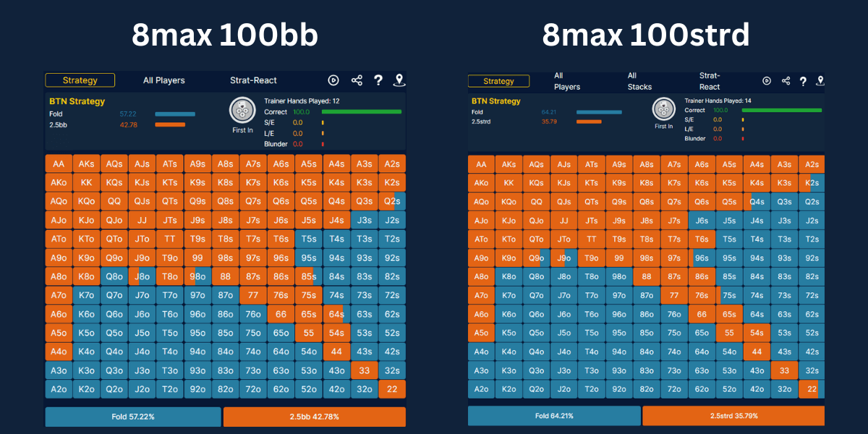Switch to the All Players tab in the 100bb panel
868x434 pixels.
163,81
